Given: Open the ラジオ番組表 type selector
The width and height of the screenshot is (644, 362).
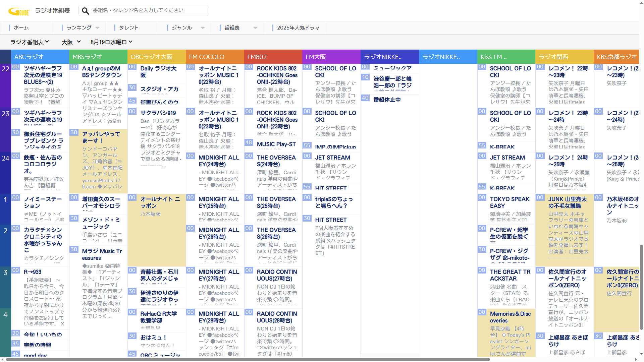Looking at the screenshot, I should 30,42.
